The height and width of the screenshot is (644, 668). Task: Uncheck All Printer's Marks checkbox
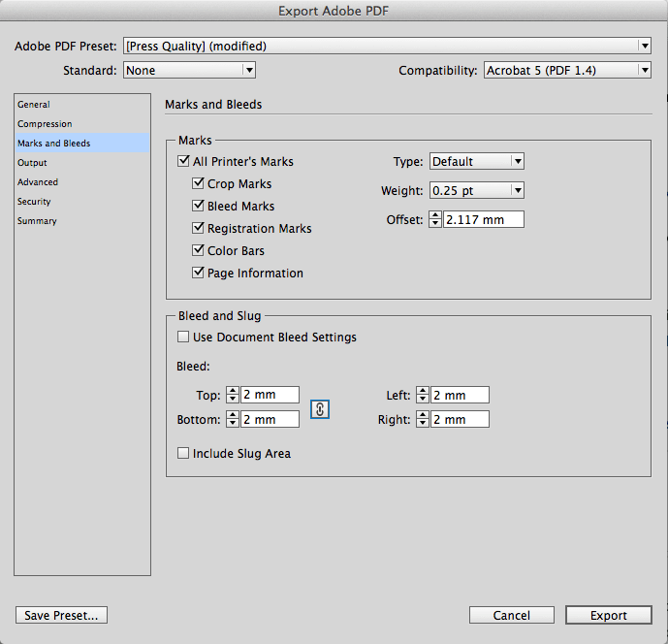(x=183, y=161)
